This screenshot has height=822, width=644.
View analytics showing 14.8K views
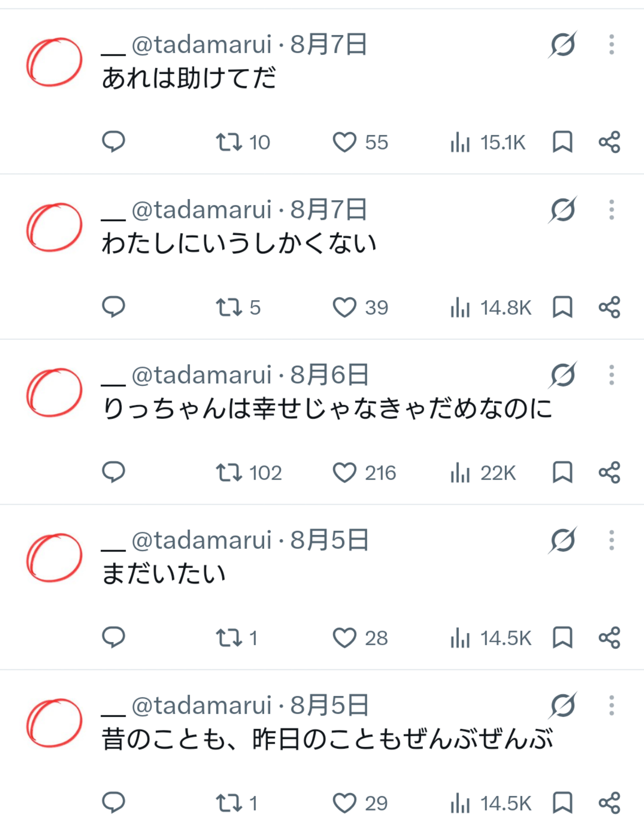click(x=490, y=307)
